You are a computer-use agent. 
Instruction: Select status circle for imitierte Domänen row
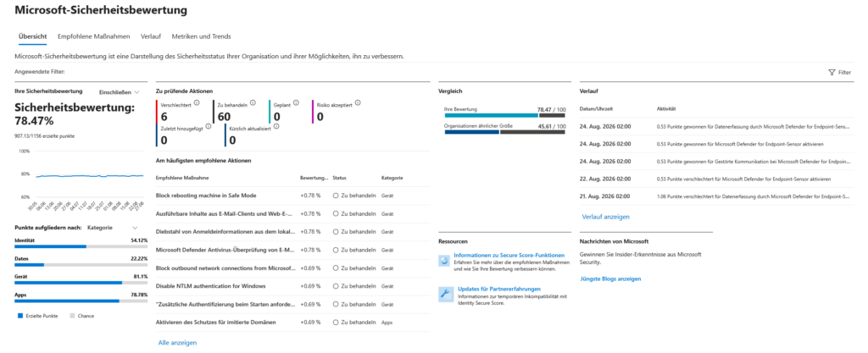[x=336, y=322]
